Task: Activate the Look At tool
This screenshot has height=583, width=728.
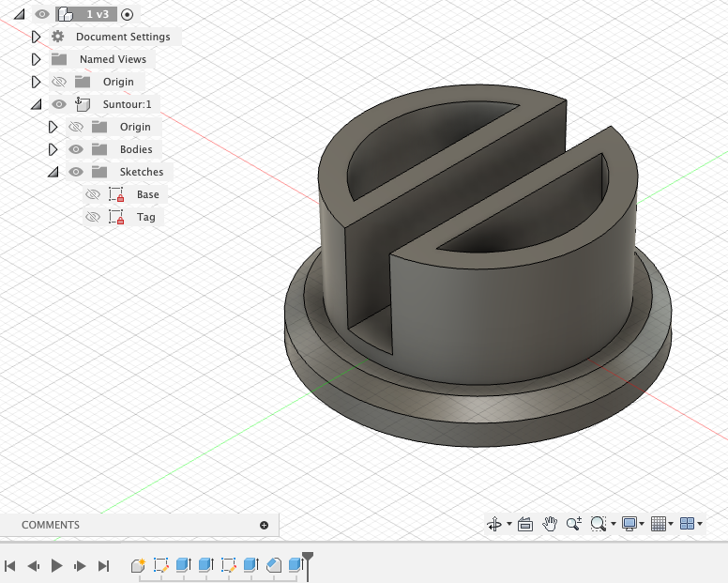Action: coord(525,524)
